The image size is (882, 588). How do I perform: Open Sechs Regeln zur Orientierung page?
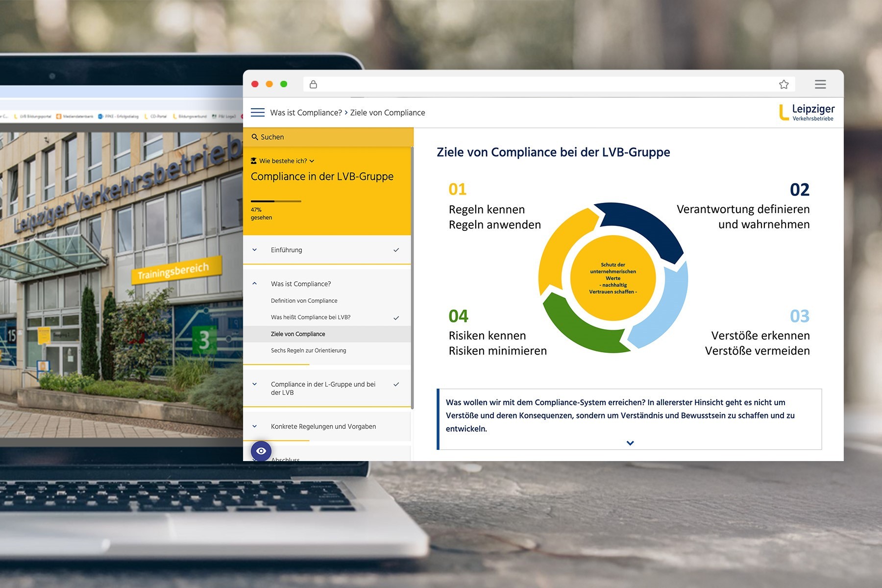[308, 350]
